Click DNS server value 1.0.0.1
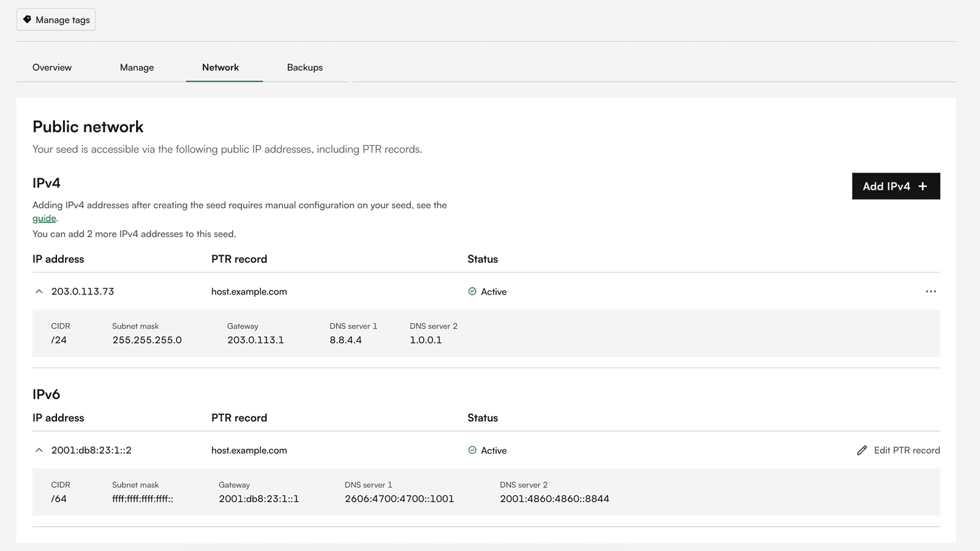 tap(426, 340)
